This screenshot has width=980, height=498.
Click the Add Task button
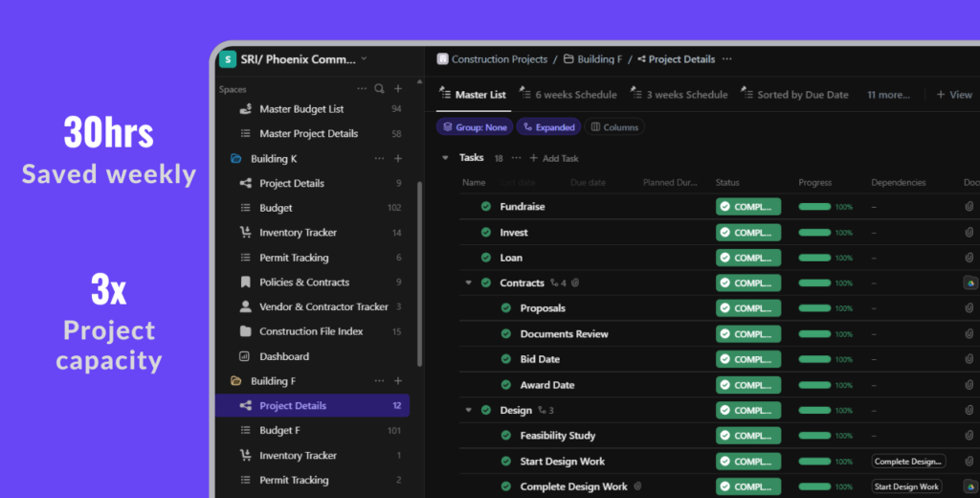pyautogui.click(x=554, y=158)
